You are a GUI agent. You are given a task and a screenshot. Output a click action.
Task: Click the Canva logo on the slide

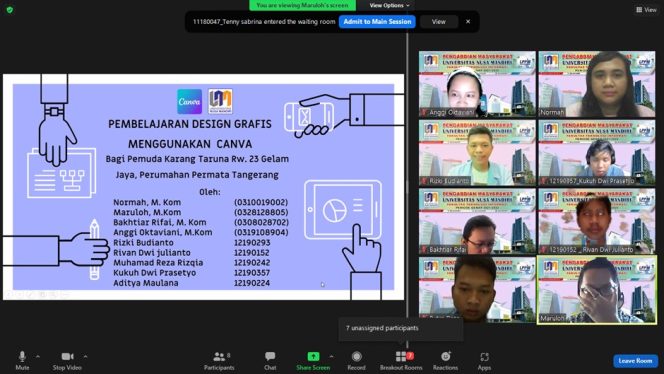(x=189, y=102)
